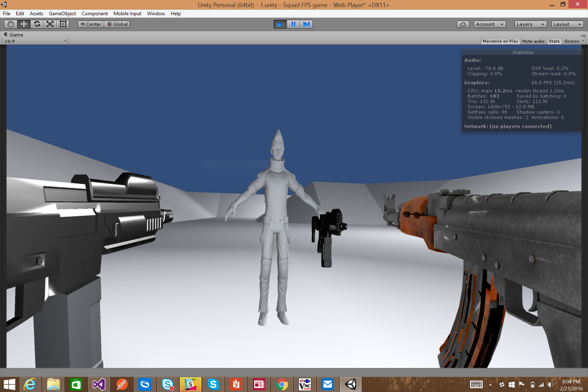Open the Edit menu
588x392 pixels.
pyautogui.click(x=20, y=13)
